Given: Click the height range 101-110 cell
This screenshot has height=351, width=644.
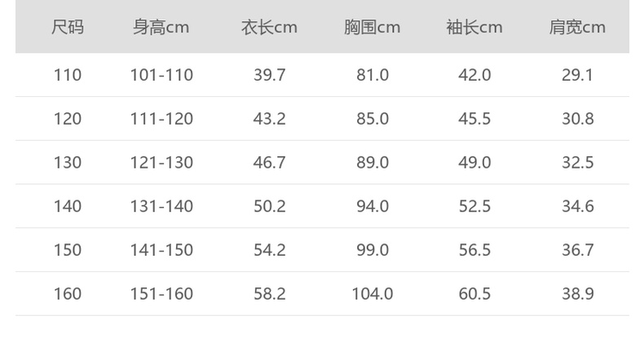Looking at the screenshot, I should pyautogui.click(x=161, y=75).
